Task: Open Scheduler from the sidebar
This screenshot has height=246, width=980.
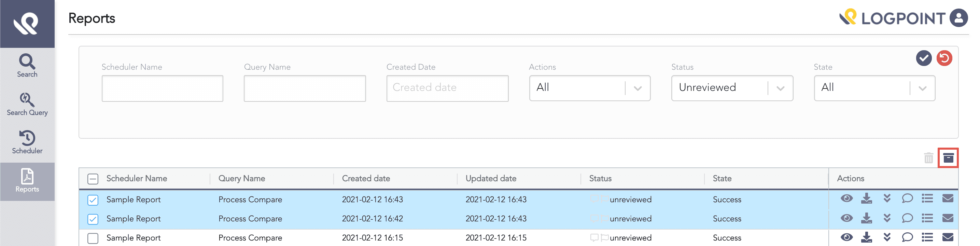Action: point(27,142)
